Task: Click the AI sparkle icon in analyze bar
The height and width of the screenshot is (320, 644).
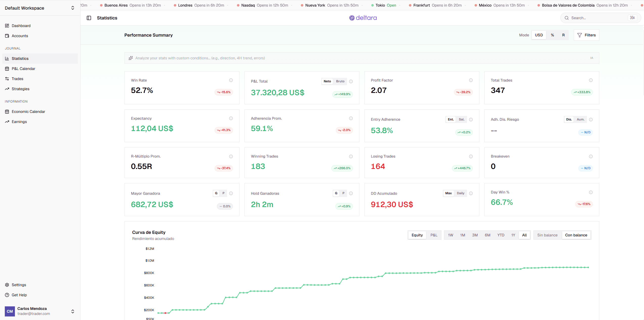Action: pos(131,58)
